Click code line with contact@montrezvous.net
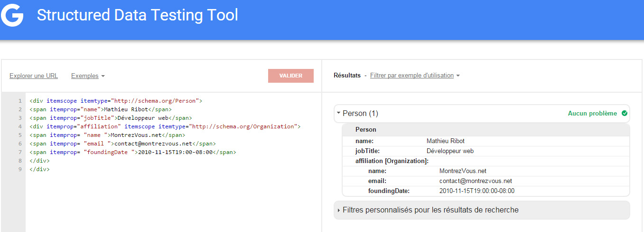Screen dimensions: 644x232 click(x=122, y=144)
